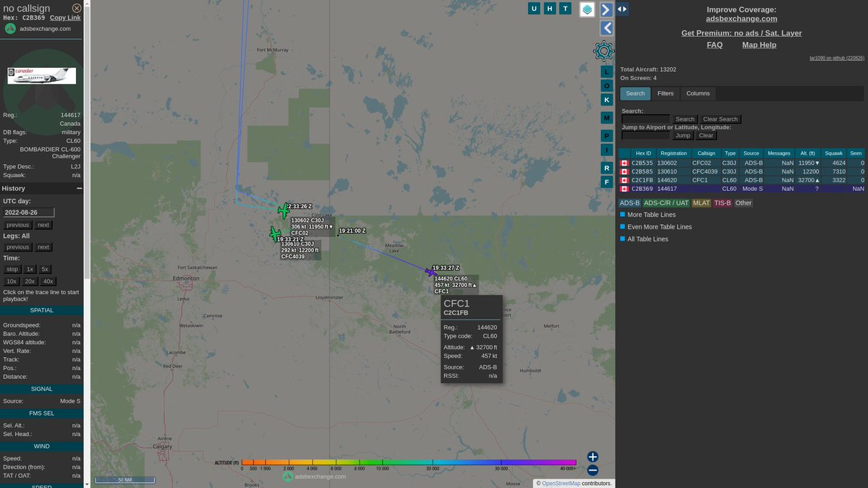Viewport: 868px width, 488px height.
Task: Set playback speed to 20x
Action: pos(30,281)
